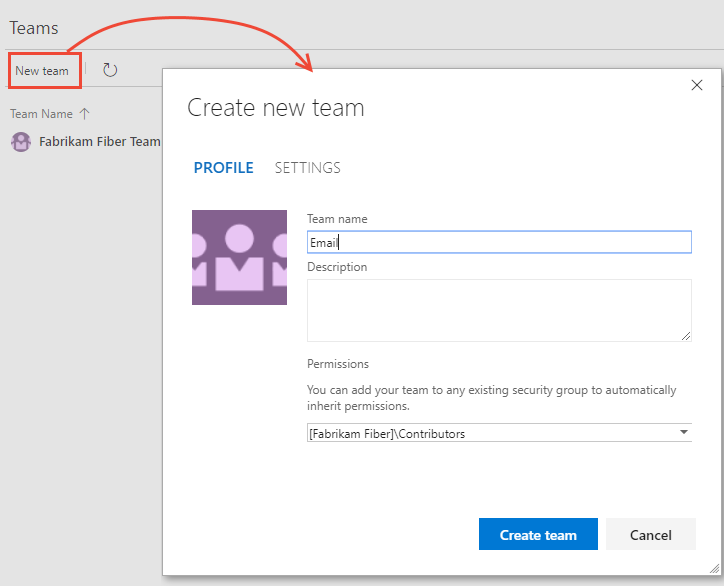Image resolution: width=724 pixels, height=587 pixels.
Task: Click the dialog's bottom-right resize grip
Action: 715,568
